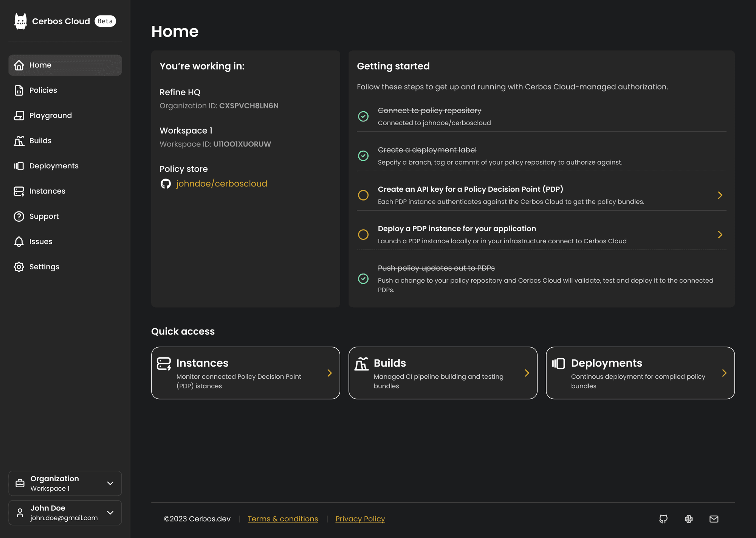Viewport: 756px width, 538px height.
Task: Click the Home house icon in sidebar
Action: tap(19, 65)
